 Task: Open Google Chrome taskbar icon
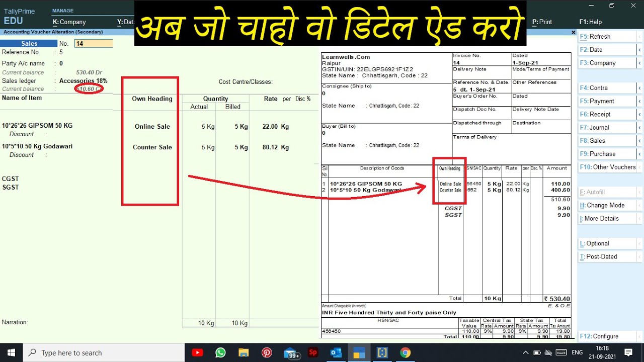pyautogui.click(x=406, y=352)
